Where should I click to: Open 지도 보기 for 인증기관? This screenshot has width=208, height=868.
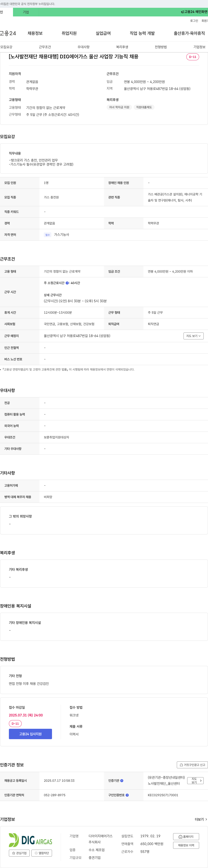tap(195, 781)
